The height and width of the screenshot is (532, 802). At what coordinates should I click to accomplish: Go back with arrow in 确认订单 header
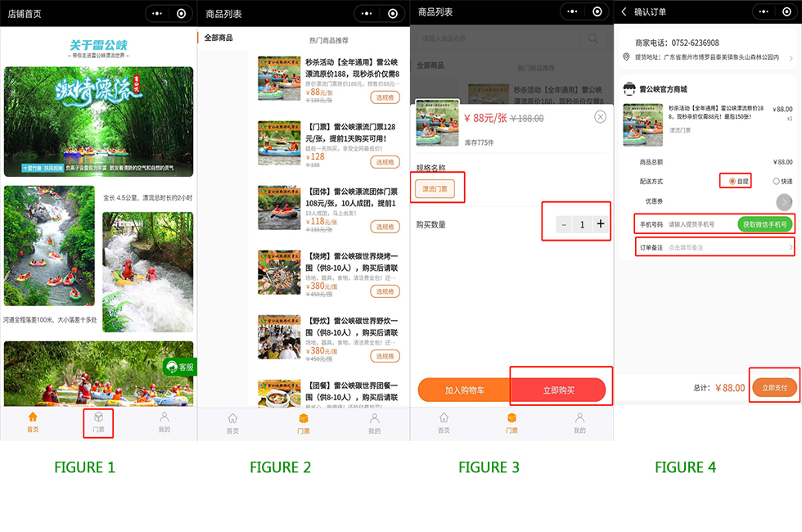click(624, 11)
